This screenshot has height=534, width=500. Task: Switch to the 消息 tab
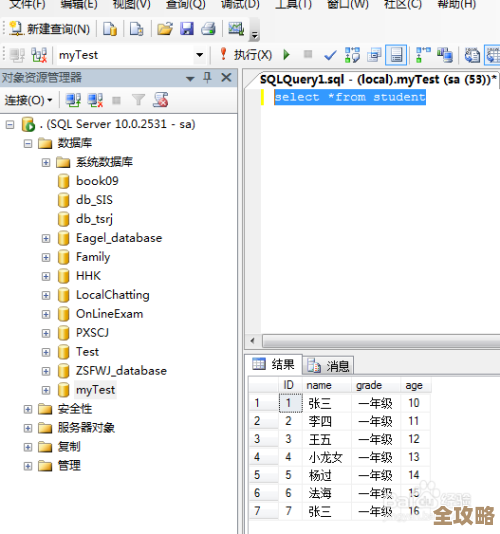pyautogui.click(x=328, y=366)
